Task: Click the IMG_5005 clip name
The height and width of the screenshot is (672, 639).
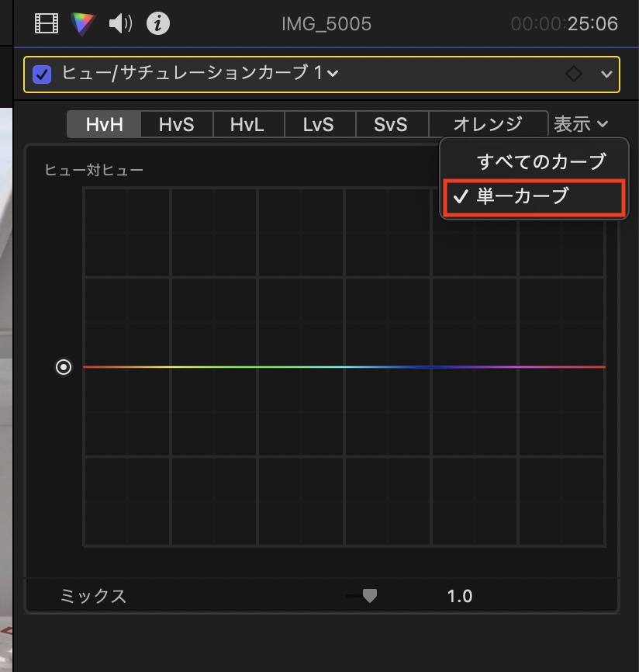Action: click(x=326, y=24)
